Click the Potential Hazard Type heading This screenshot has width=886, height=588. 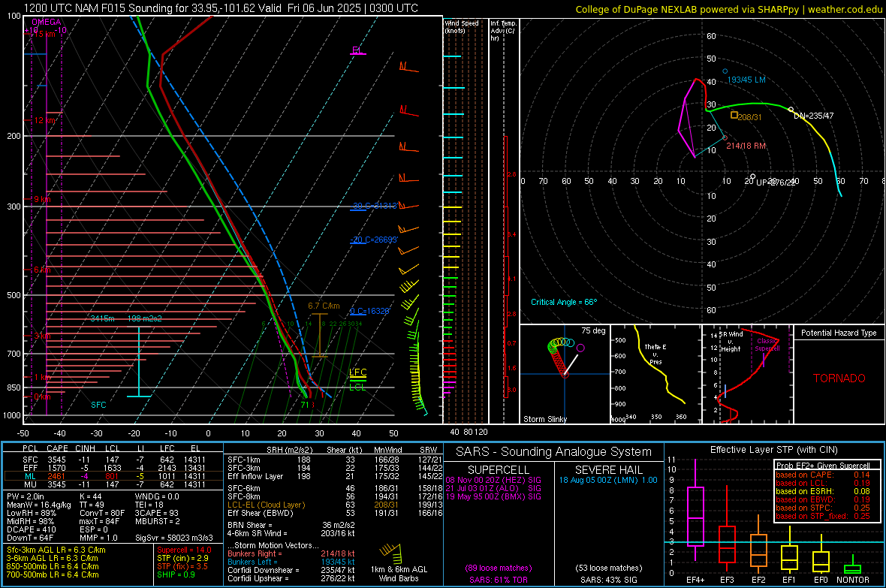pos(839,333)
